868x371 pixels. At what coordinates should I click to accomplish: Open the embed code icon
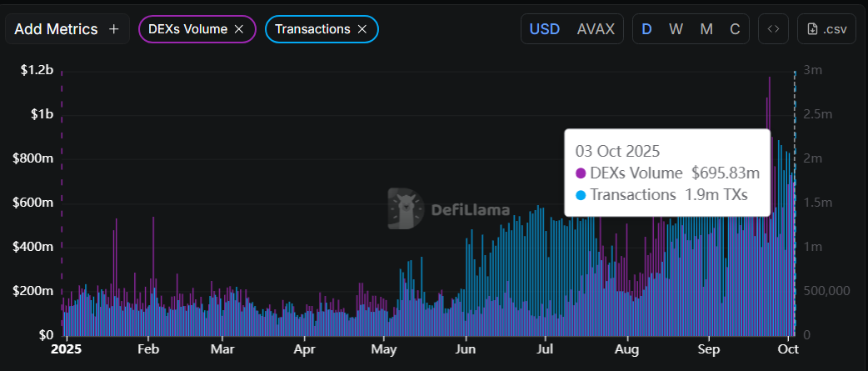pyautogui.click(x=773, y=29)
